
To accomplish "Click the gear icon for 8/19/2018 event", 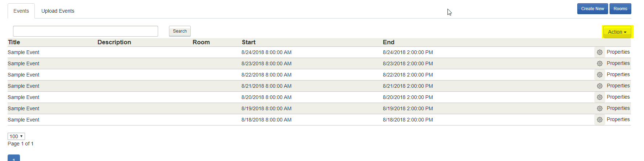I will pos(600,108).
